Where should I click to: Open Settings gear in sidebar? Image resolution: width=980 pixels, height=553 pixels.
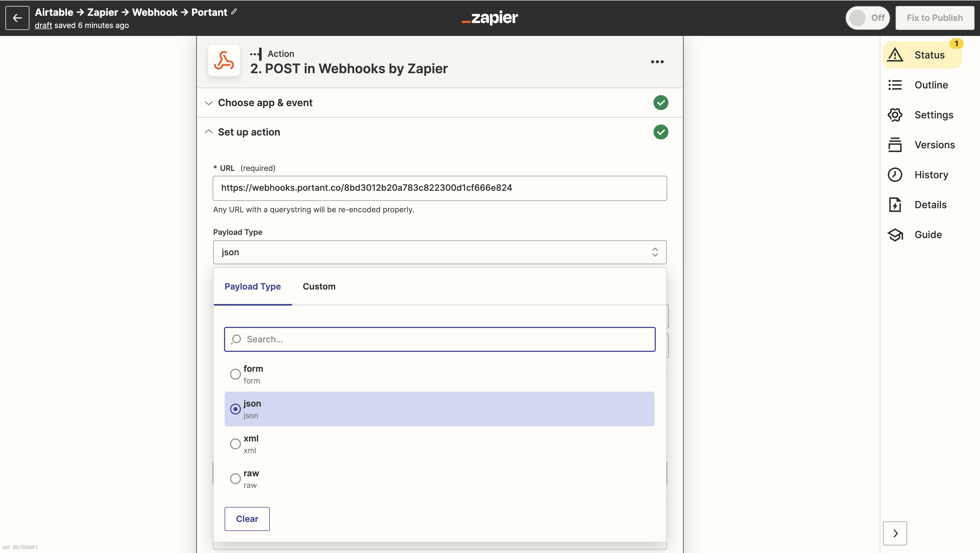pos(895,115)
